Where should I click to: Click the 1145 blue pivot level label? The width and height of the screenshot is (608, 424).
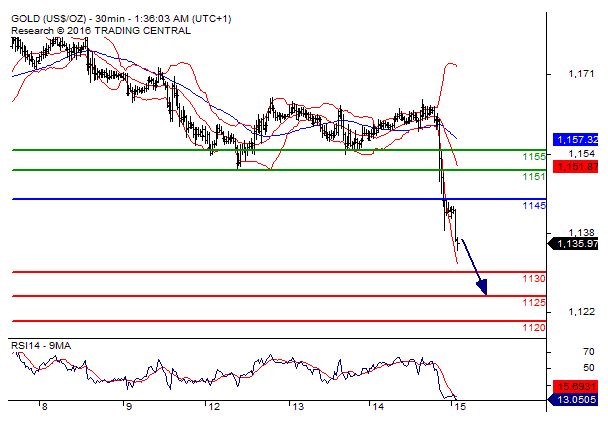(534, 205)
